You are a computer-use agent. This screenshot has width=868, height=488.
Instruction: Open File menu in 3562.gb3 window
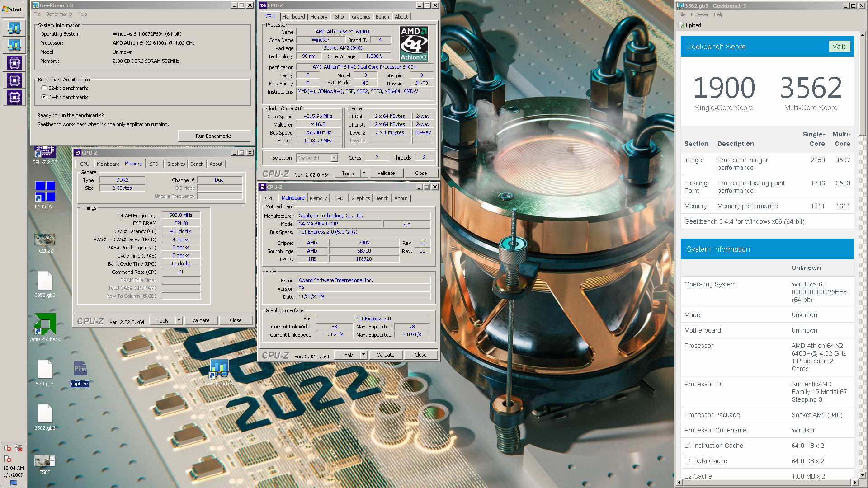point(682,15)
